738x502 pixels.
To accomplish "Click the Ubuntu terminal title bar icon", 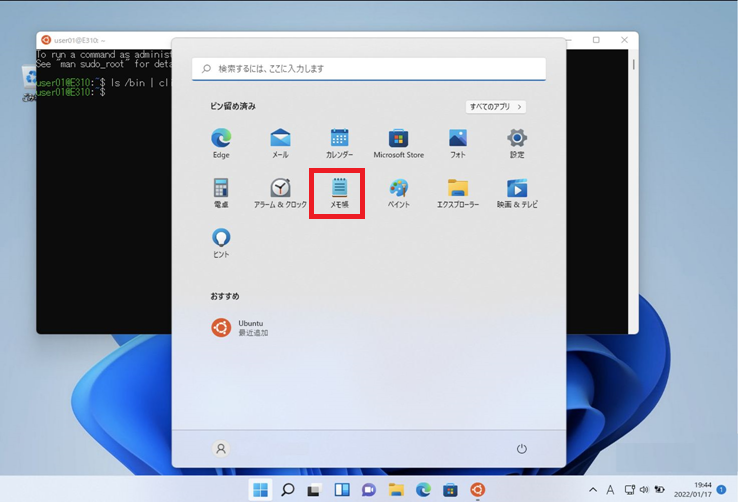I will pyautogui.click(x=46, y=40).
